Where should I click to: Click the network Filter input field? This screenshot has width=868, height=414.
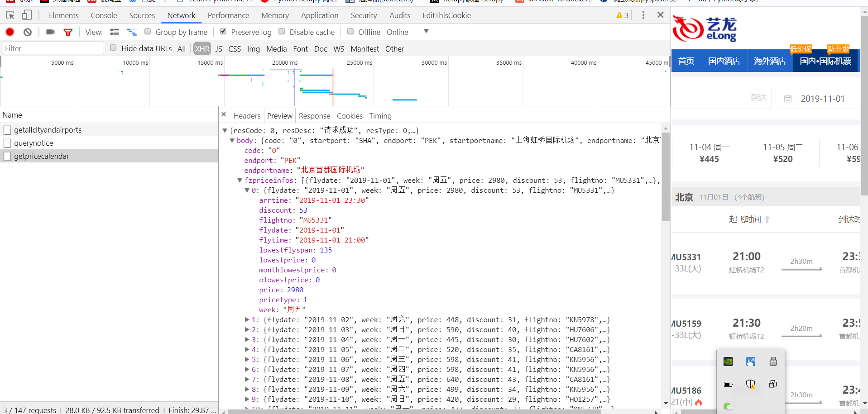[53, 48]
